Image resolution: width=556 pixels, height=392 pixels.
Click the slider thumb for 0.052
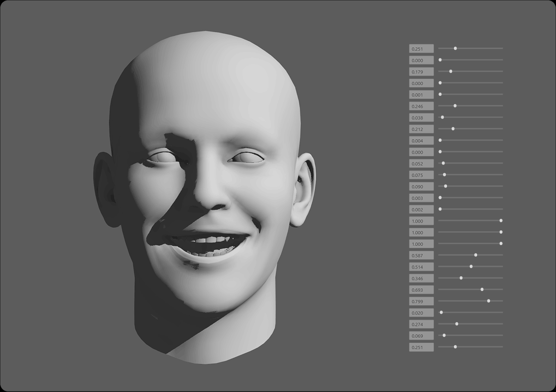(x=443, y=163)
